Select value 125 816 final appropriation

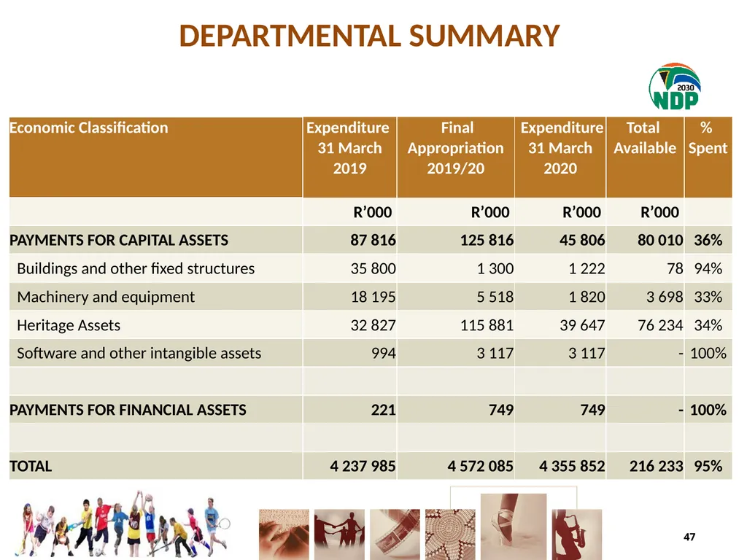coord(487,240)
